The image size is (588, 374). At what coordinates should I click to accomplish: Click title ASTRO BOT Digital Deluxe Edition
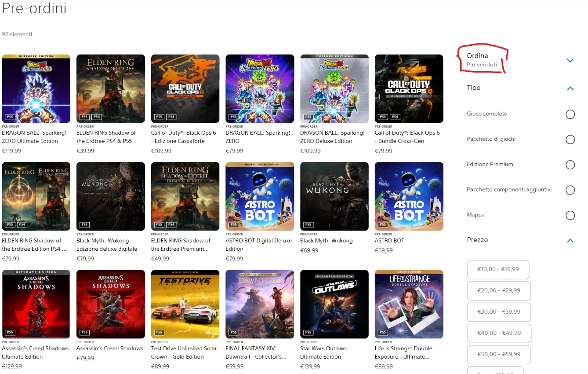click(259, 245)
